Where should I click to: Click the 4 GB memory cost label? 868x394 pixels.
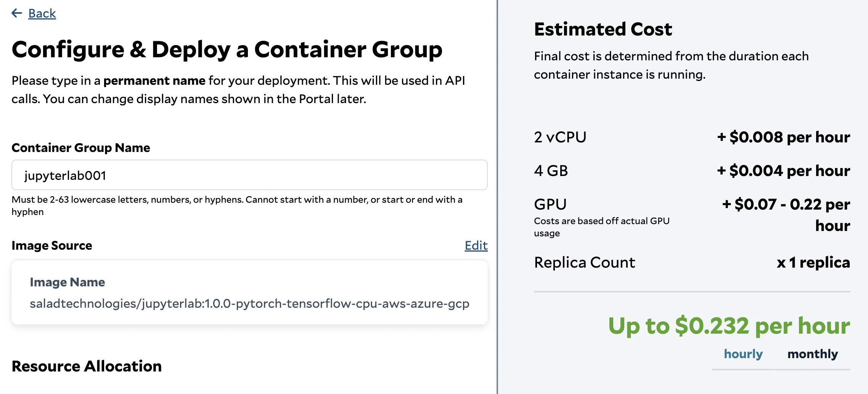pos(551,171)
